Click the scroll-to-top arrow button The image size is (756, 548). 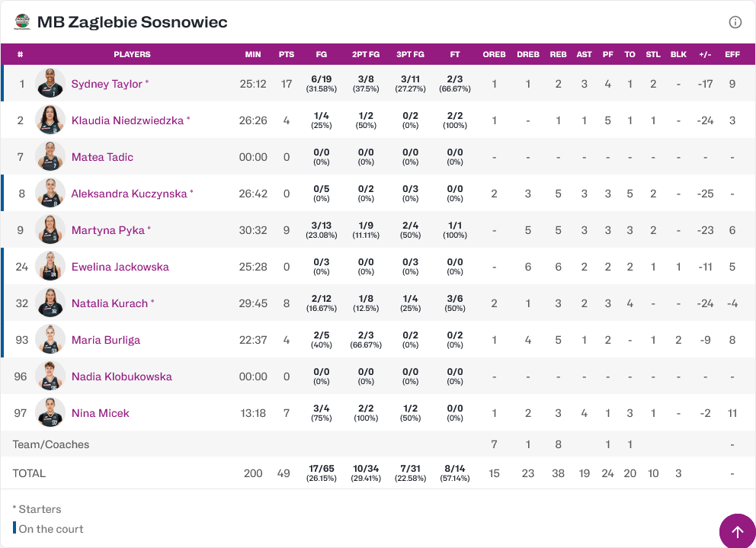click(x=737, y=531)
